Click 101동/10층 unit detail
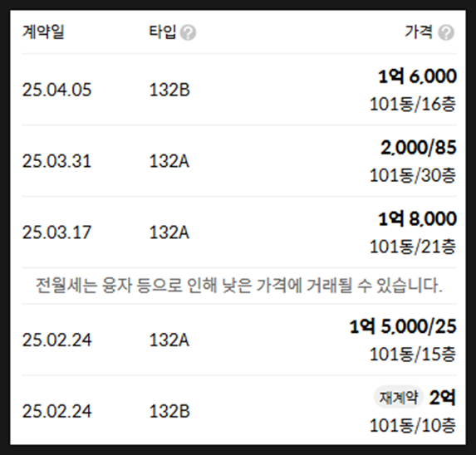Image resolution: width=476 pixels, height=455 pixels. (413, 426)
